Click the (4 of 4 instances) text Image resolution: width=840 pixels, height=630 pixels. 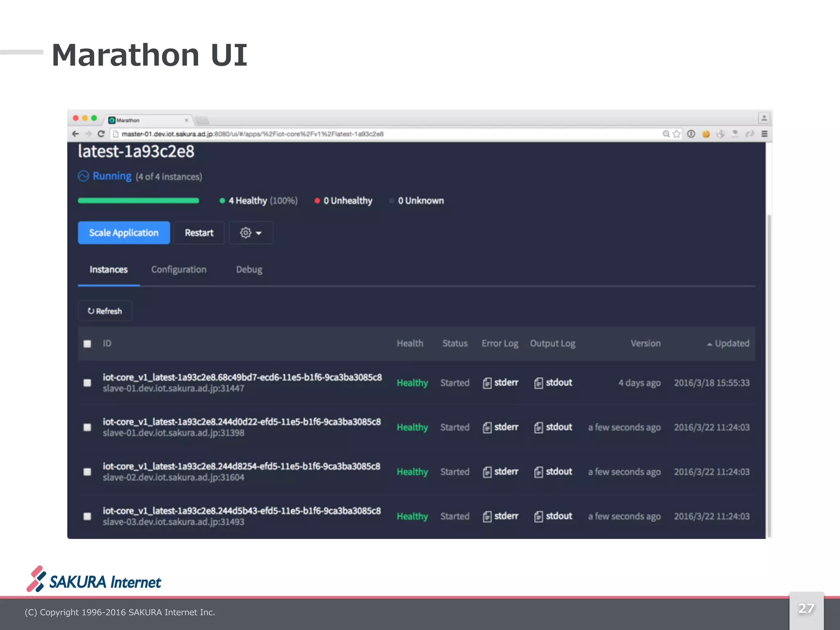tap(169, 177)
